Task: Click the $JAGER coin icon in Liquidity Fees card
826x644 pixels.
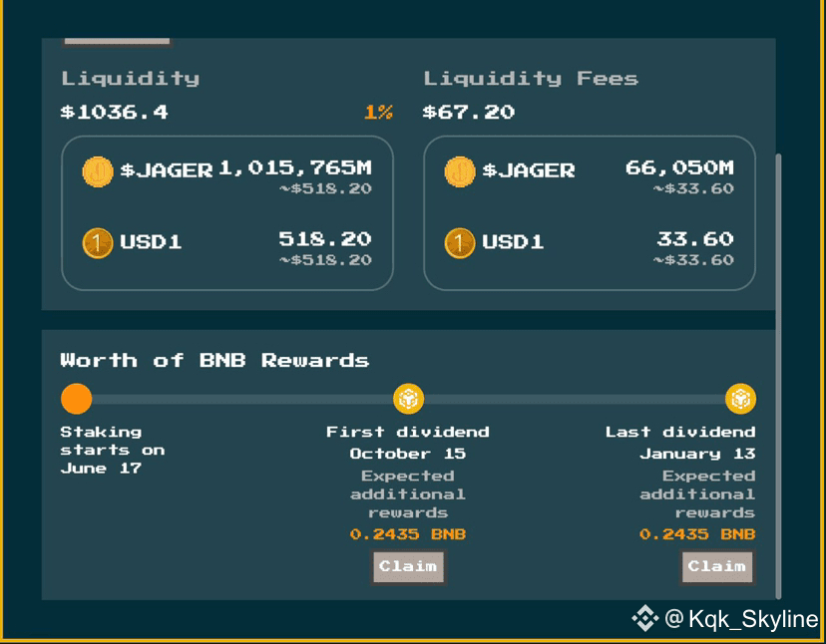Action: point(460,171)
